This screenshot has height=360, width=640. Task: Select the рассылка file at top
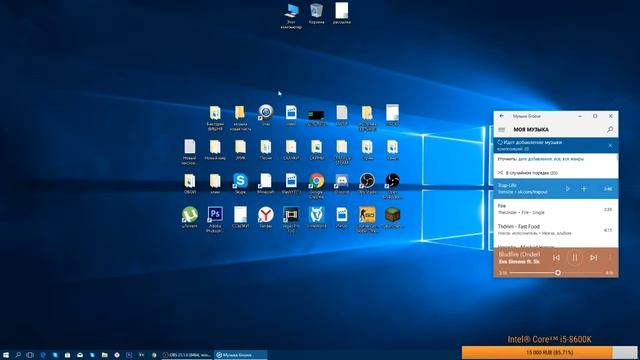click(342, 13)
